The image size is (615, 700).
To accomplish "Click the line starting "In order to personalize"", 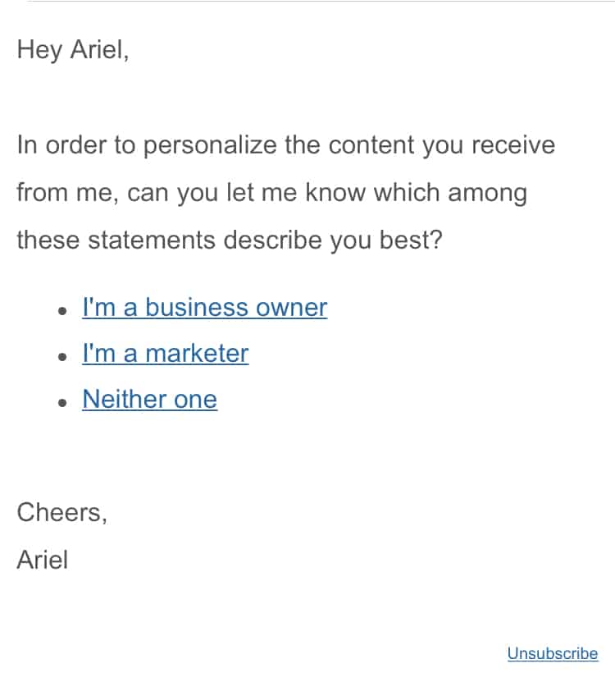I will [286, 145].
